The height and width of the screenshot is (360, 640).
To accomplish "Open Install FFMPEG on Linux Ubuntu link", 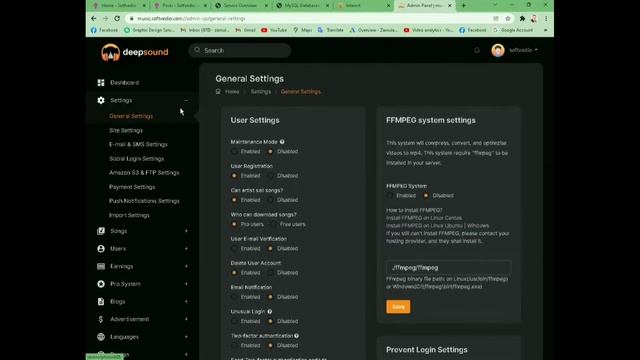I will [x=424, y=226].
